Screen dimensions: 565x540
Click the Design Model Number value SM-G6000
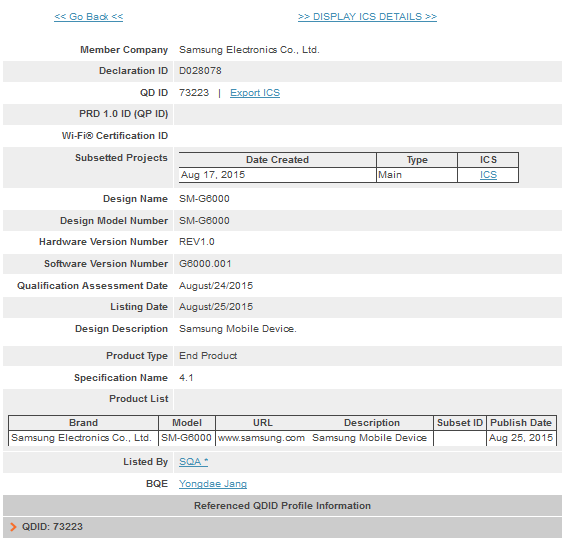coord(204,220)
